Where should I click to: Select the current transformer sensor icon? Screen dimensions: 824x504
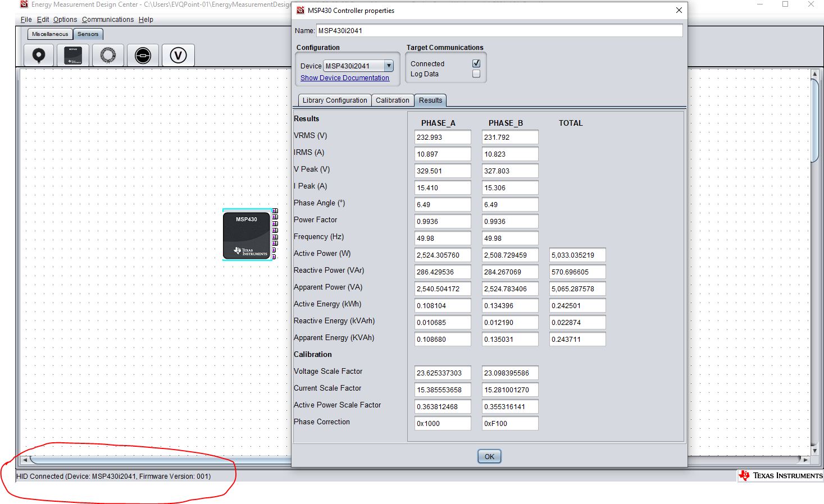(x=38, y=55)
